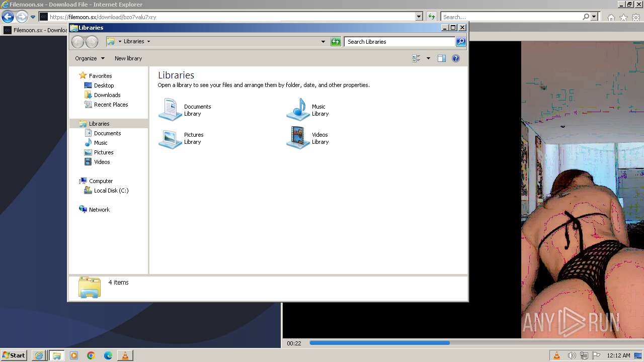Select Favorites header in navigation pane
The height and width of the screenshot is (362, 644).
(x=100, y=76)
